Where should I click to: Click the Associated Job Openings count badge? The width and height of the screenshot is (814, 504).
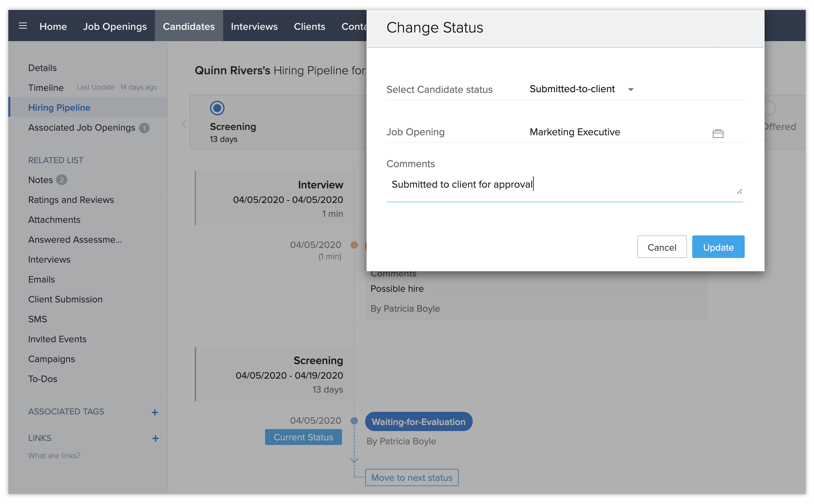pyautogui.click(x=144, y=128)
